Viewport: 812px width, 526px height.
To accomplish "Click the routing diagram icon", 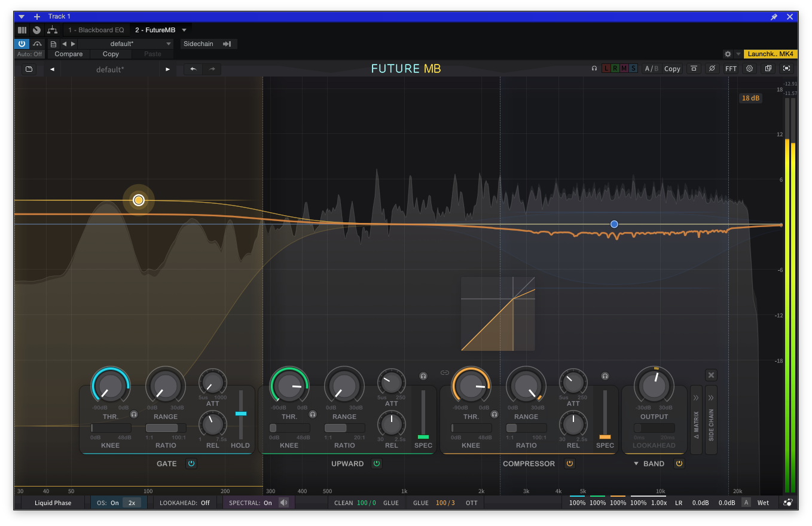I will point(52,30).
